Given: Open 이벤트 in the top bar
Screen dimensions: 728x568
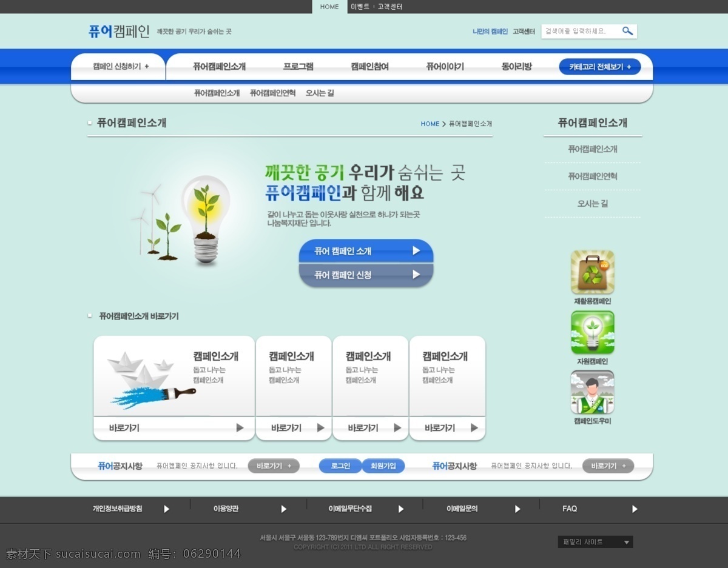Looking at the screenshot, I should (360, 7).
